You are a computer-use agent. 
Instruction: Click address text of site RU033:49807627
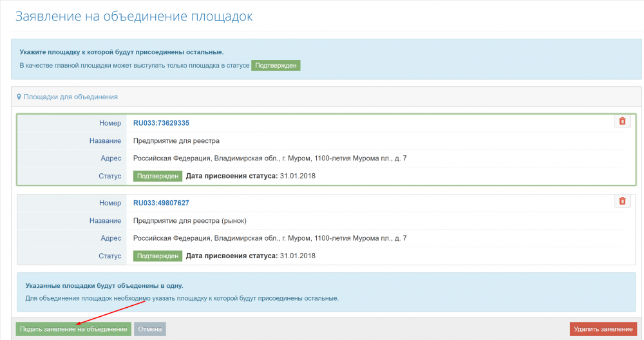coord(269,238)
